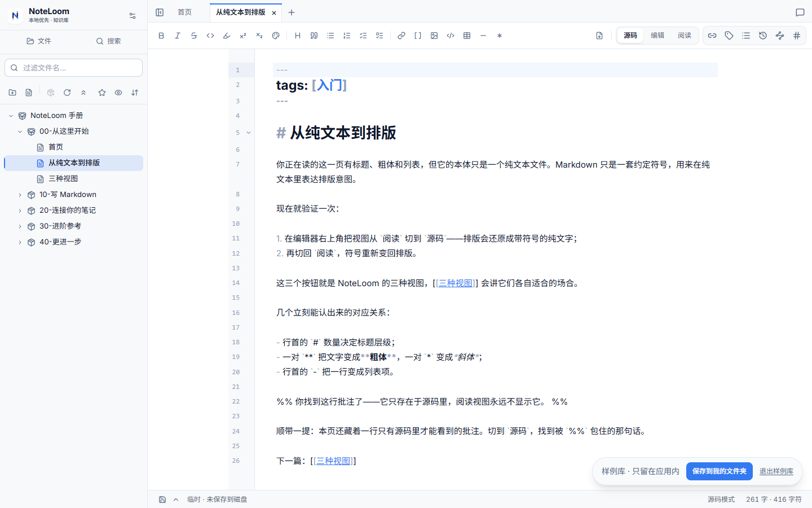Collapse the 00-从这里开始 folder
This screenshot has width=812, height=508.
click(20, 132)
